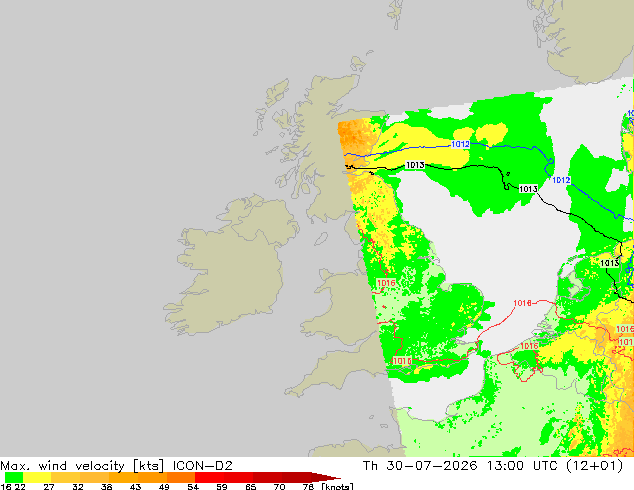Click the '[knots]' unit label in the legend
Screen dimensions: 634x490
338,486
